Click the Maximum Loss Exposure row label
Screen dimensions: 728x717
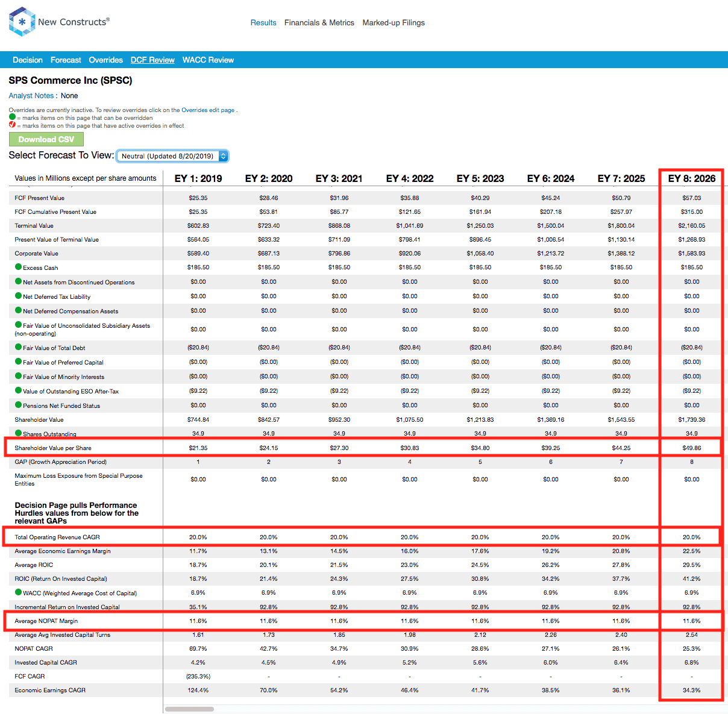(78, 480)
